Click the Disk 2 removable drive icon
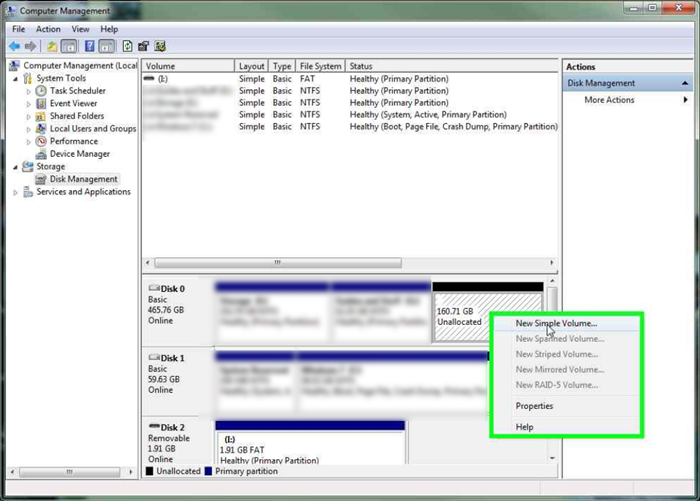This screenshot has height=501, width=700. point(154,426)
